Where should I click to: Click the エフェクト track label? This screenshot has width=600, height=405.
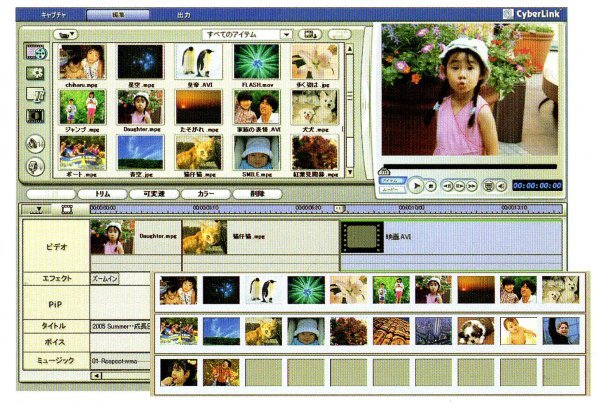pos(56,279)
